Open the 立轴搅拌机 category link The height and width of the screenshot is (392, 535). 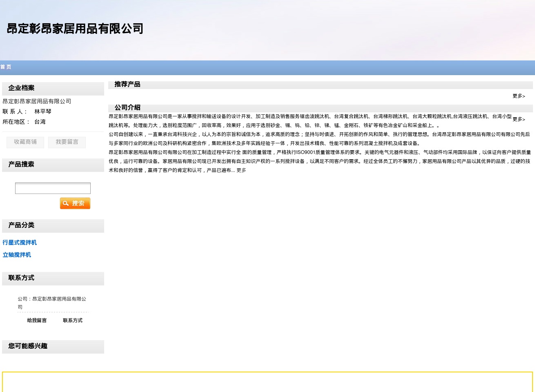coord(17,255)
